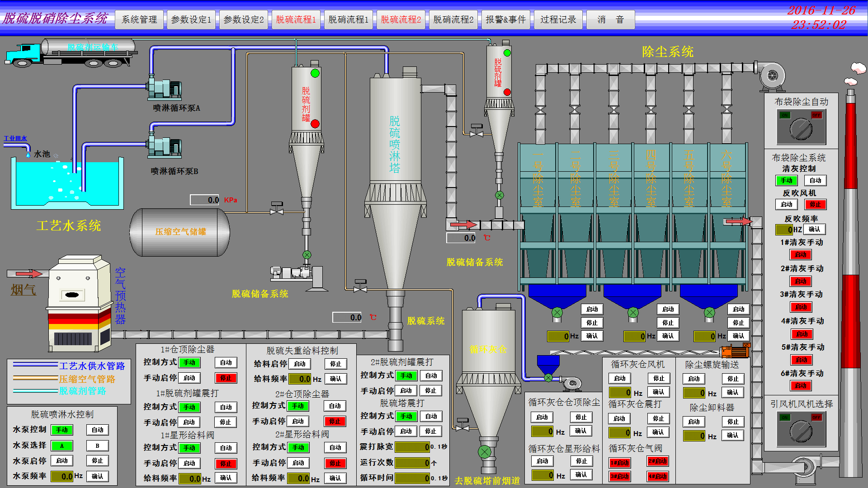Click the 脱硫剂运输车 tanker truck
868x488 pixels.
click(70, 52)
